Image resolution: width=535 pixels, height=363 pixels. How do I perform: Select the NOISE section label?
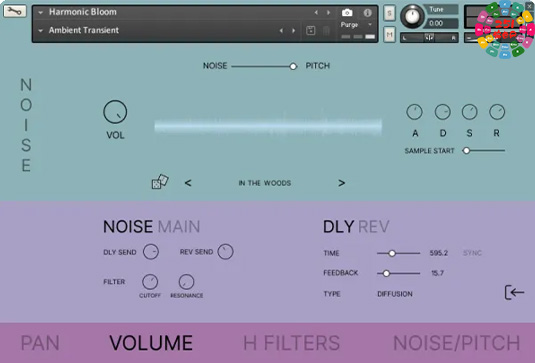pyautogui.click(x=128, y=227)
